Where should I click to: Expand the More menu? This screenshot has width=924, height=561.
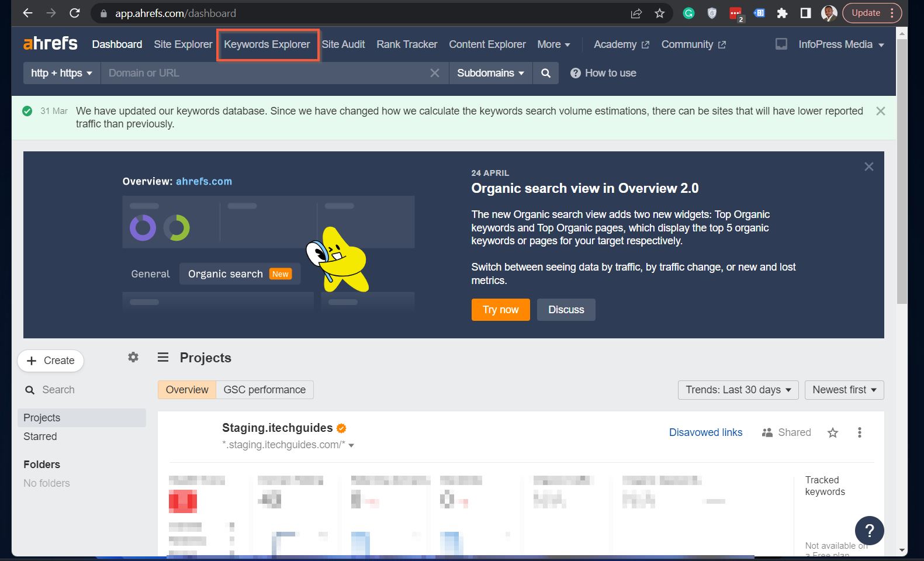tap(553, 44)
